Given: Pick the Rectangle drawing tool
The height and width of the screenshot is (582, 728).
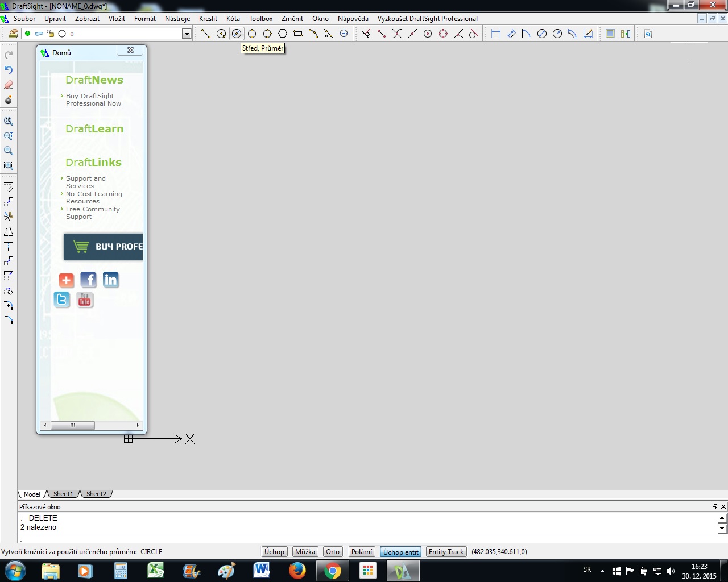Looking at the screenshot, I should (x=298, y=34).
